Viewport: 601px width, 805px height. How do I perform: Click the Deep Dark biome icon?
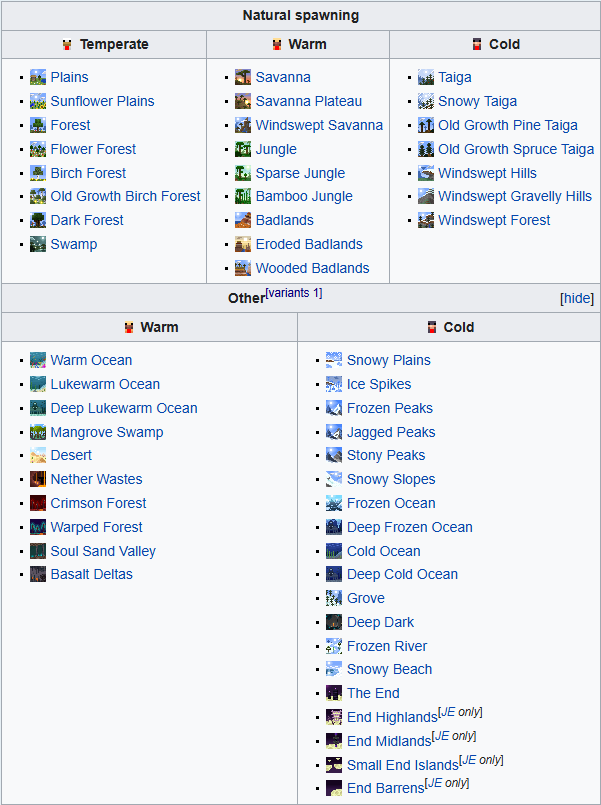click(334, 622)
